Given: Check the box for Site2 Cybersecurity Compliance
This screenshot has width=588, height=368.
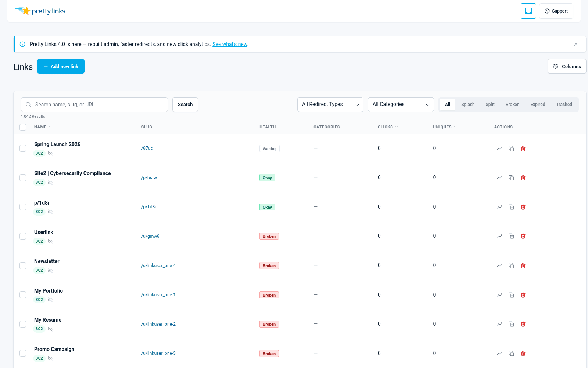Looking at the screenshot, I should click(23, 178).
